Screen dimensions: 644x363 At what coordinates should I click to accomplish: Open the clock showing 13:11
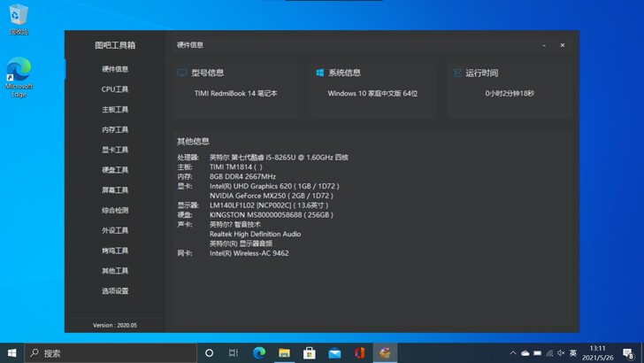pyautogui.click(x=598, y=352)
